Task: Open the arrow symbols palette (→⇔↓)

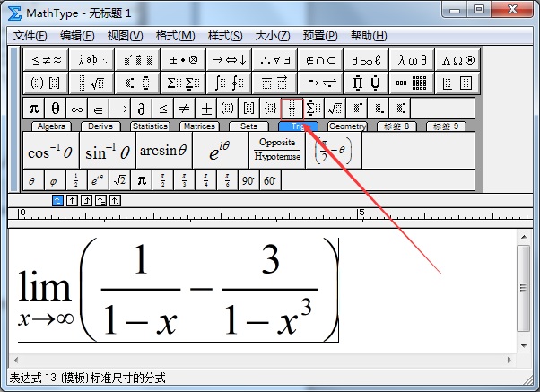Action: tap(229, 60)
